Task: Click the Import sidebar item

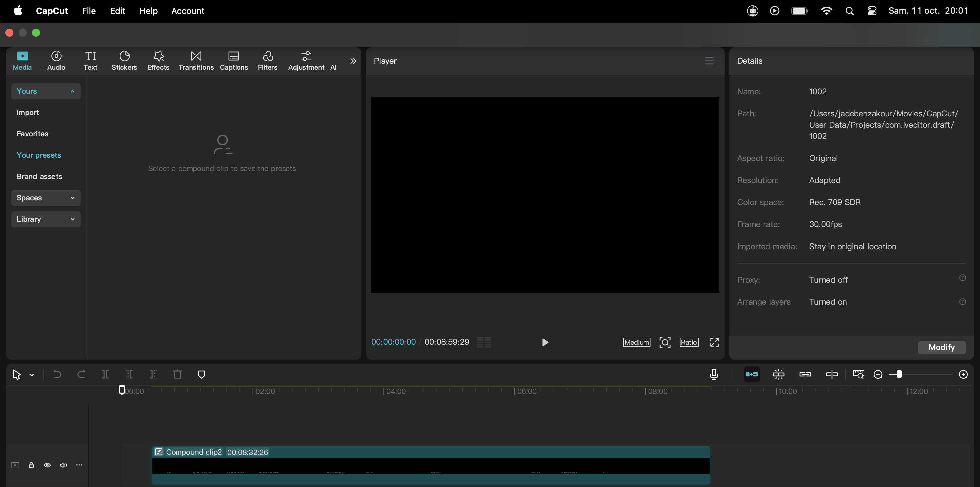Action: [28, 113]
